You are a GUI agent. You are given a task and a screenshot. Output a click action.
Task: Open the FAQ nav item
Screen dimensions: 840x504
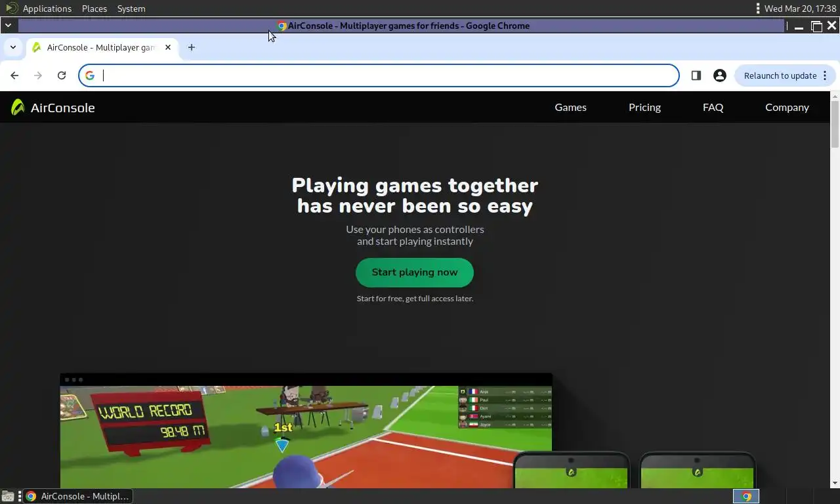click(x=713, y=108)
